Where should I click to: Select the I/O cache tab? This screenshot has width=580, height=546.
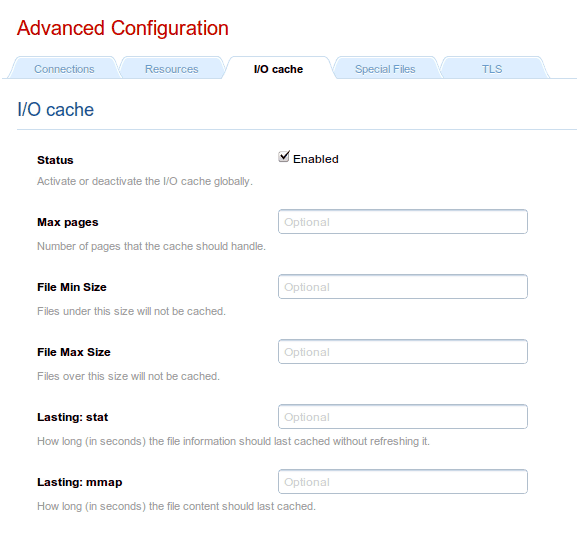(x=278, y=69)
